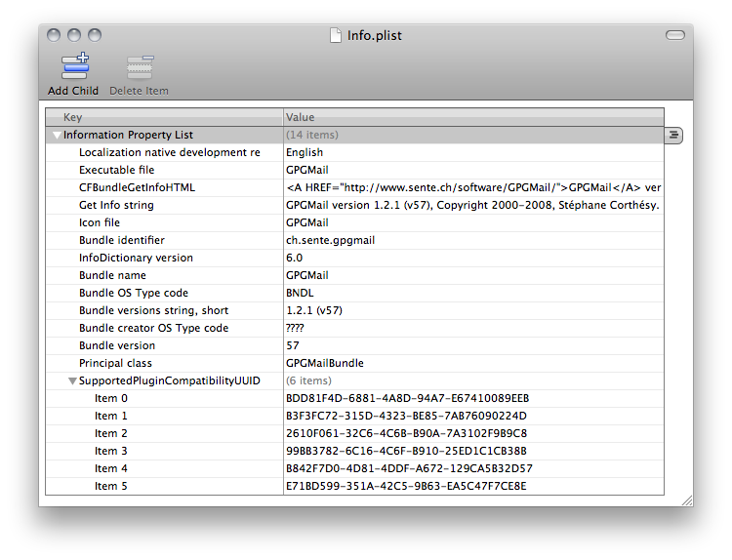
Task: Select the InfoDictionary version key
Action: pos(136,259)
